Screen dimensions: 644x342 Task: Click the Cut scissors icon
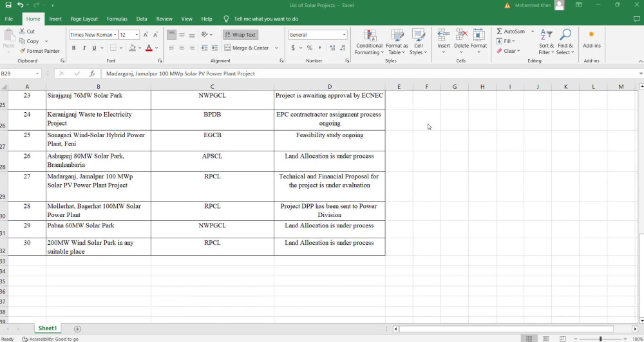pos(22,31)
